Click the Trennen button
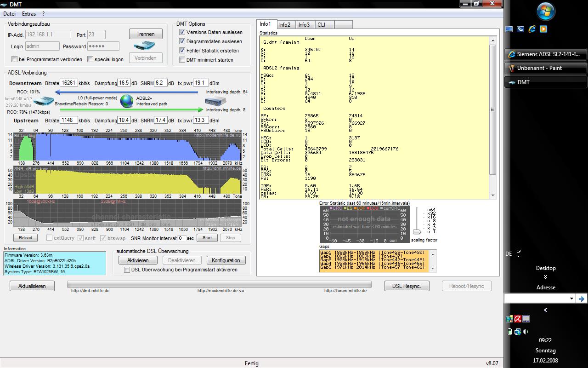Viewport: 588px width, 368px height. (x=146, y=34)
